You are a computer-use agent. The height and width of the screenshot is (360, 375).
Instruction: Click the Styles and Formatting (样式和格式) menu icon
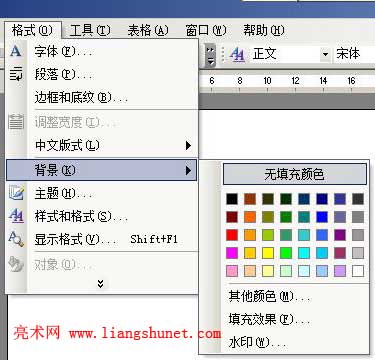coord(16,216)
